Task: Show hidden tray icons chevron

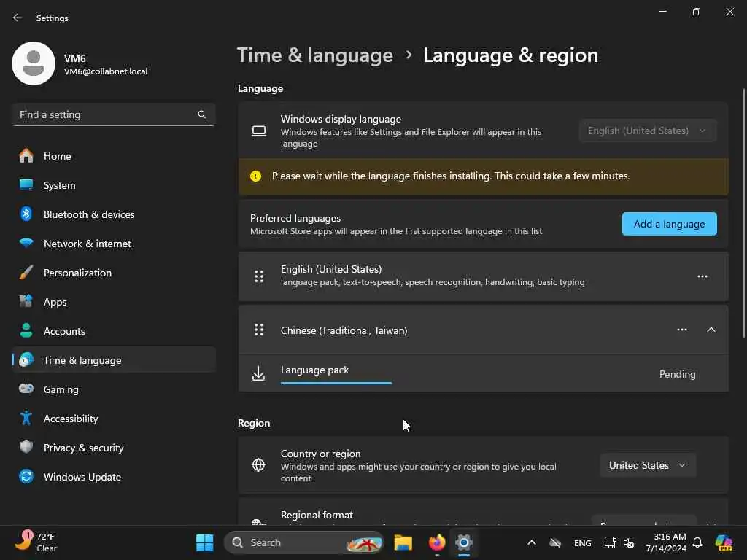Action: pos(532,542)
